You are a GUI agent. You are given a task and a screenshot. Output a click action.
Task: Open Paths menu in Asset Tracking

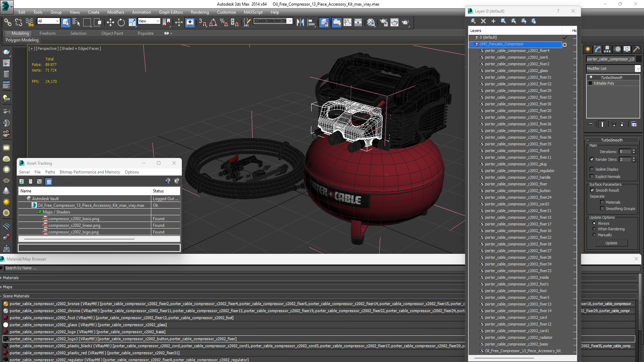(x=50, y=172)
